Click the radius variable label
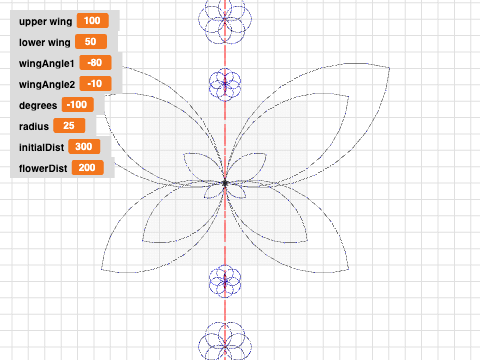480x360 pixels. pos(34,127)
